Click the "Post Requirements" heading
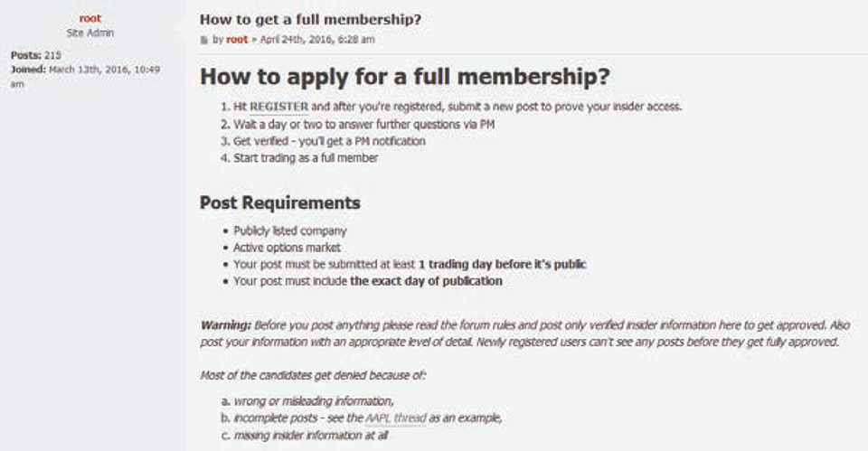 (x=280, y=202)
